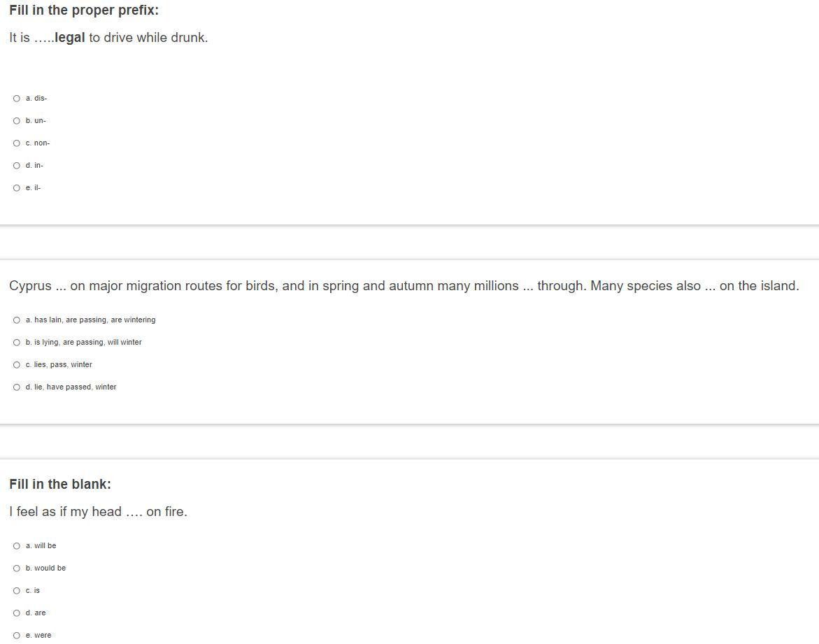
Task: Choose the 'were' answer option
Action: 17,636
